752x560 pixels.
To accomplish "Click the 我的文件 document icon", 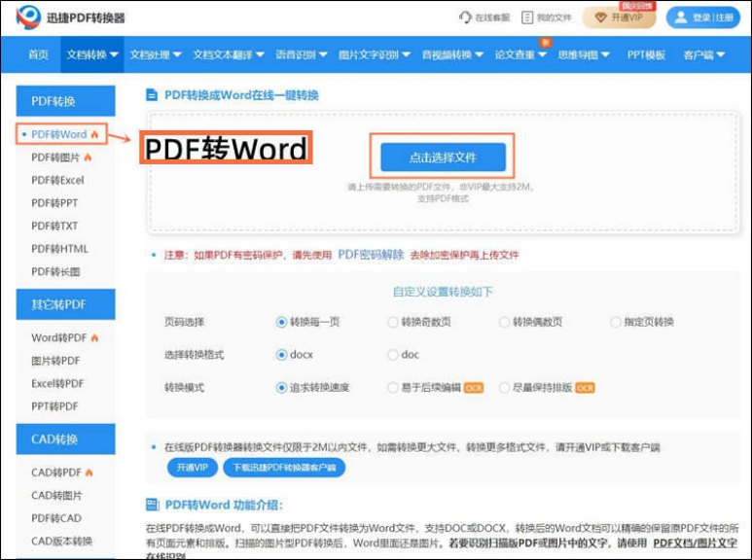I will coord(527,17).
